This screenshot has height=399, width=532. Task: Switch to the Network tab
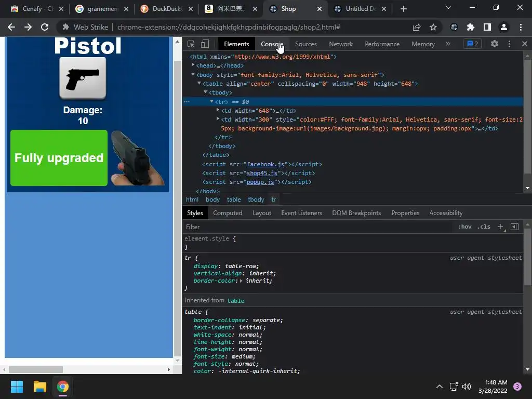click(x=341, y=44)
